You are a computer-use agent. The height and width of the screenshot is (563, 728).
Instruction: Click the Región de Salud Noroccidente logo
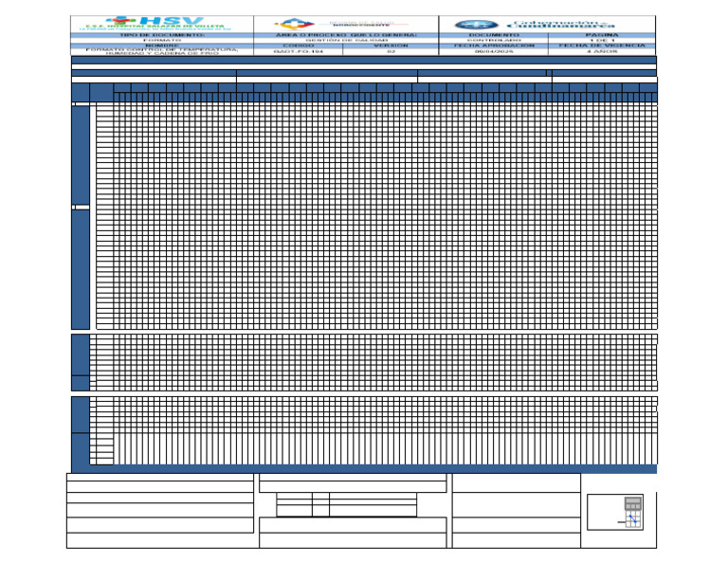tap(341, 24)
